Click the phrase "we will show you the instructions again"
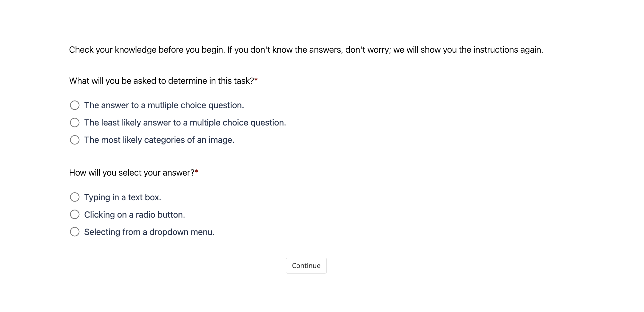This screenshot has width=644, height=312. pos(468,50)
